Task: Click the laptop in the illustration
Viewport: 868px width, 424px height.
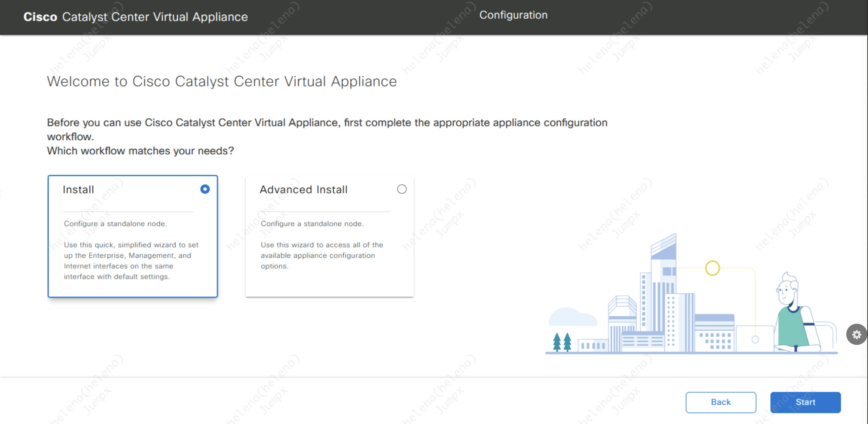Action: tap(755, 338)
